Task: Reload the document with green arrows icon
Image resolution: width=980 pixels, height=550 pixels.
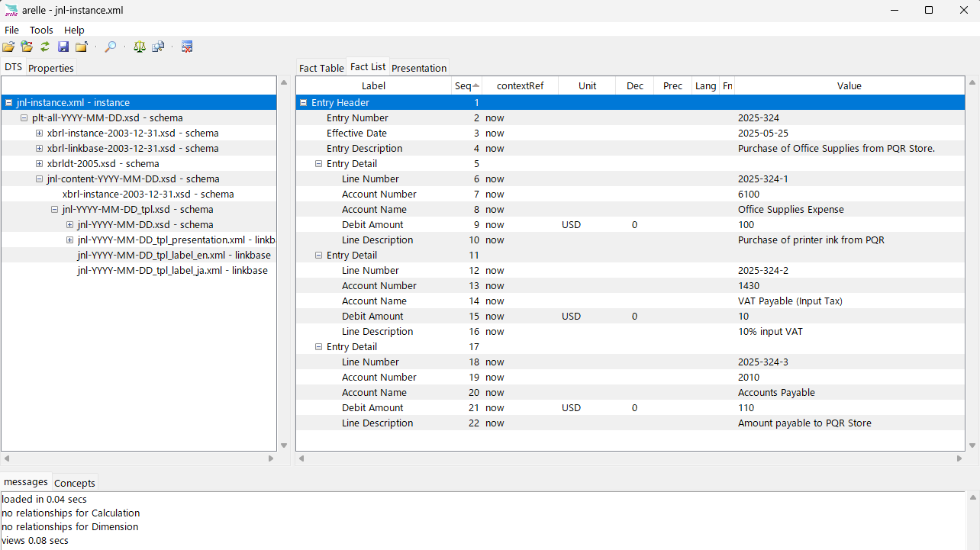Action: click(45, 47)
